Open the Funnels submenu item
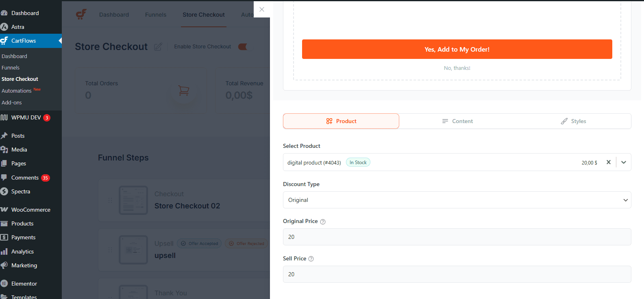Image resolution: width=644 pixels, height=299 pixels. [x=11, y=67]
